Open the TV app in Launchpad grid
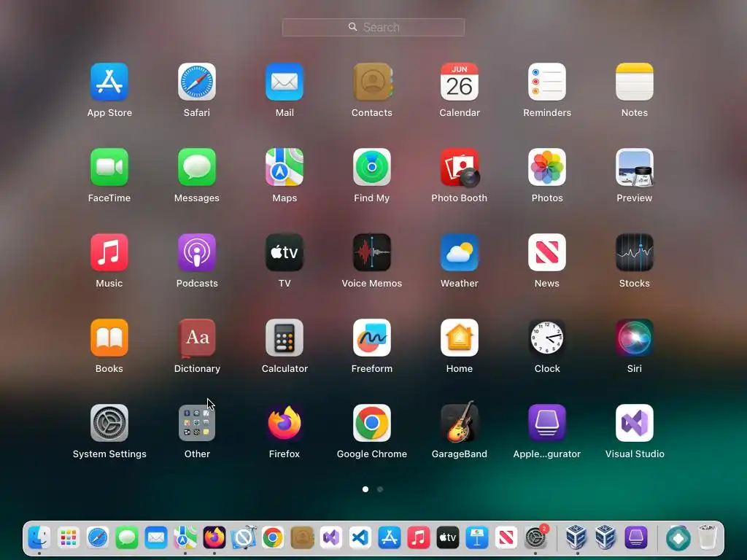Image resolution: width=747 pixels, height=560 pixels. tap(285, 252)
